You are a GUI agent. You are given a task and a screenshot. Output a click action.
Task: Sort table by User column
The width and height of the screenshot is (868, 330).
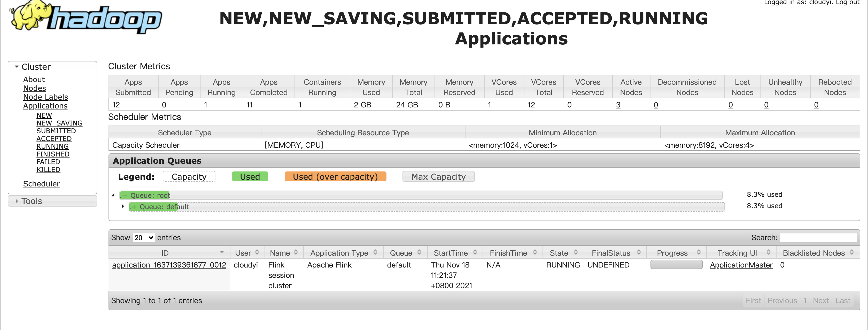247,253
